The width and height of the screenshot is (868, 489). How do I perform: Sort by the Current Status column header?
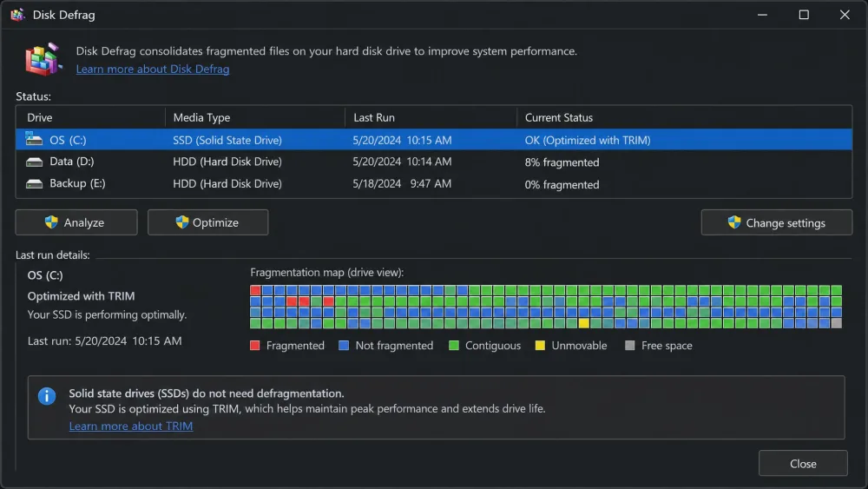click(x=558, y=117)
